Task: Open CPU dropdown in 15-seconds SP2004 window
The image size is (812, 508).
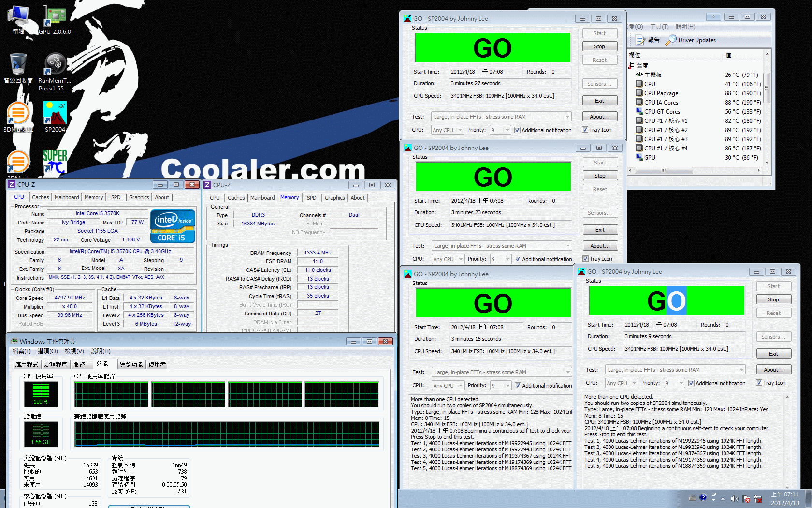Action: tap(448, 385)
